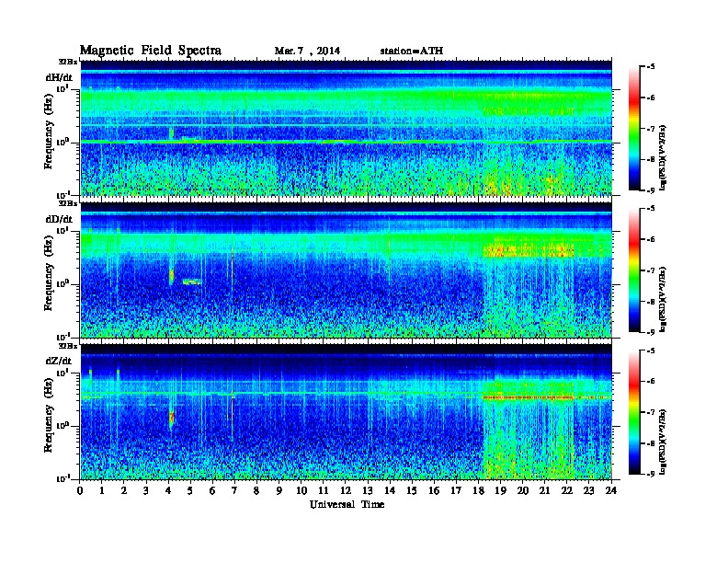
Task: Click the dH/dt panel color scale bar
Action: (634, 129)
